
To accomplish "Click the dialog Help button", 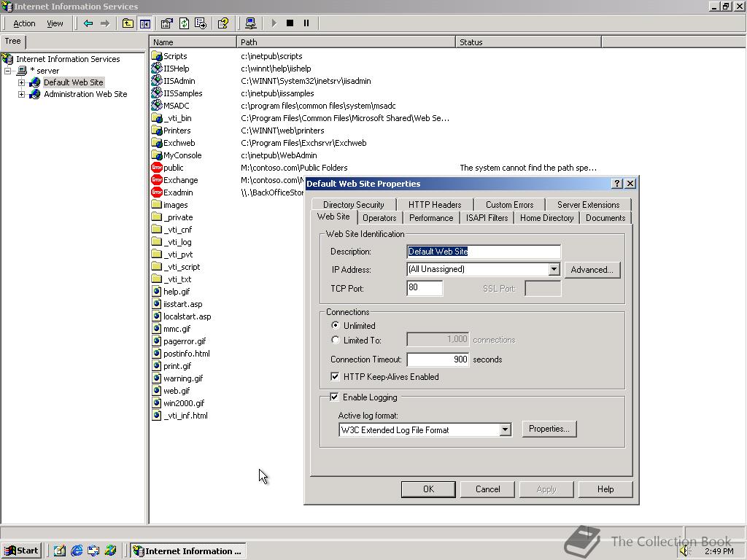I will (605, 489).
